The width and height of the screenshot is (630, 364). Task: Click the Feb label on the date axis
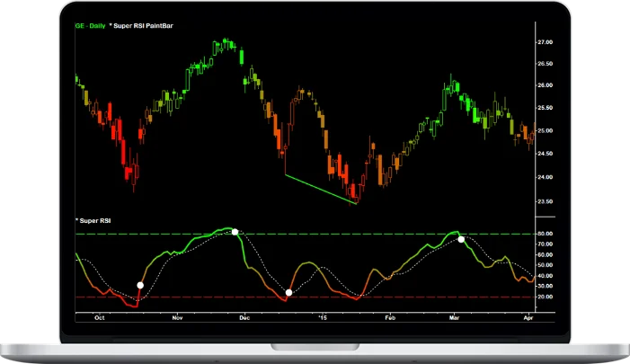tap(389, 318)
